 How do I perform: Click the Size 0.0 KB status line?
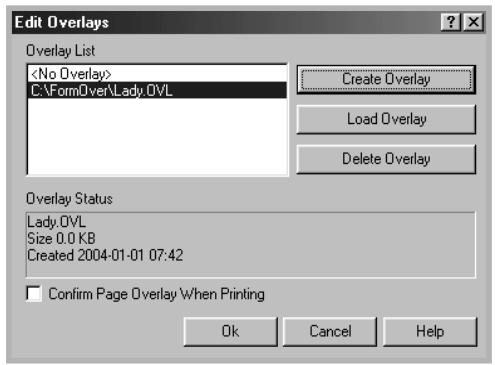coord(61,238)
